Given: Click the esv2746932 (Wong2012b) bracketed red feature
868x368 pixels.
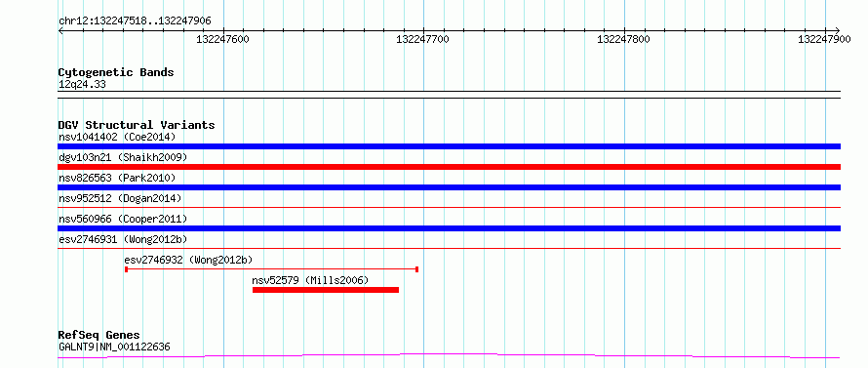Looking at the screenshot, I should click(x=271, y=269).
